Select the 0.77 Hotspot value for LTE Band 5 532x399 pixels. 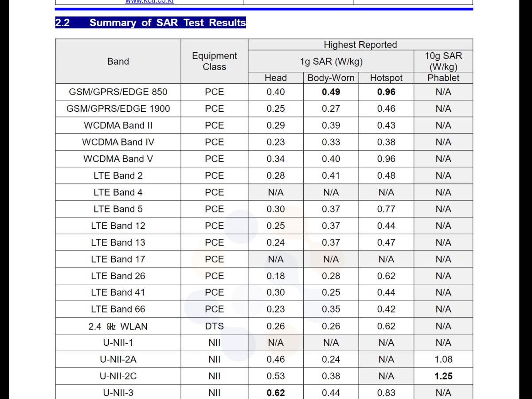[x=386, y=209]
